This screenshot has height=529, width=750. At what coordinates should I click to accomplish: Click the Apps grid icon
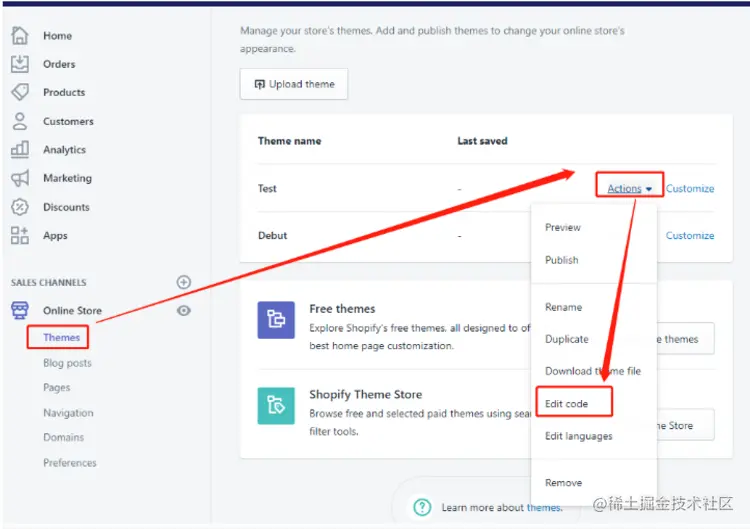coord(20,235)
